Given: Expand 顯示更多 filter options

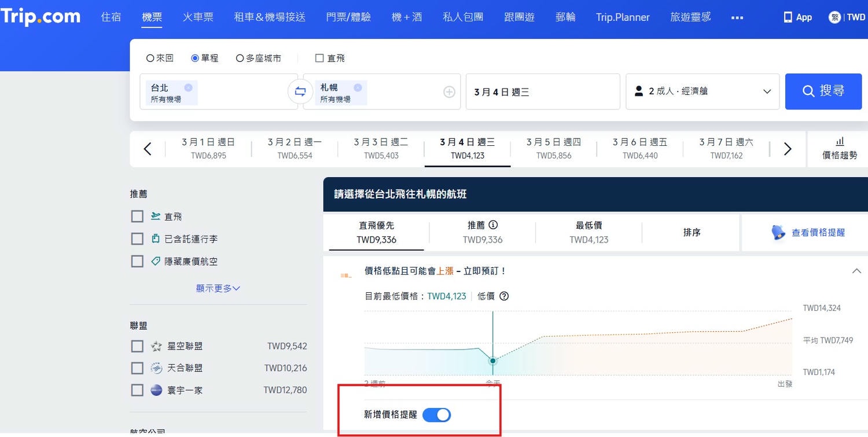Looking at the screenshot, I should coord(218,288).
